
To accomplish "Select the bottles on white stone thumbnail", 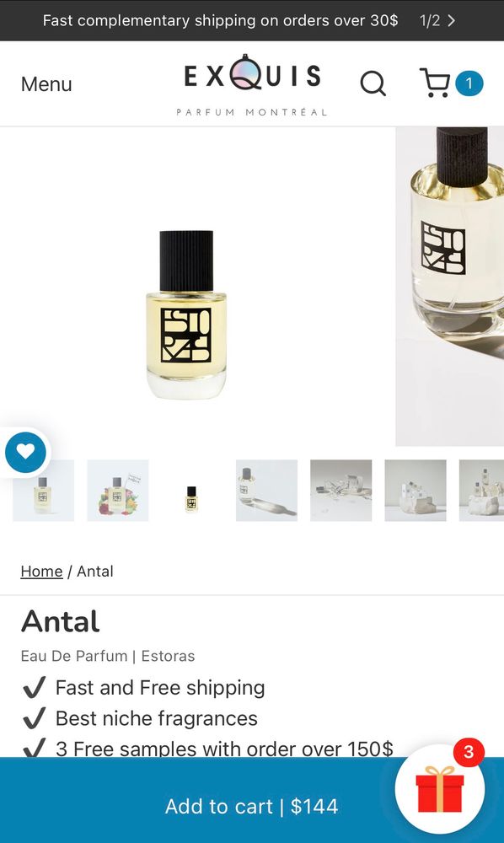I will pyautogui.click(x=416, y=491).
